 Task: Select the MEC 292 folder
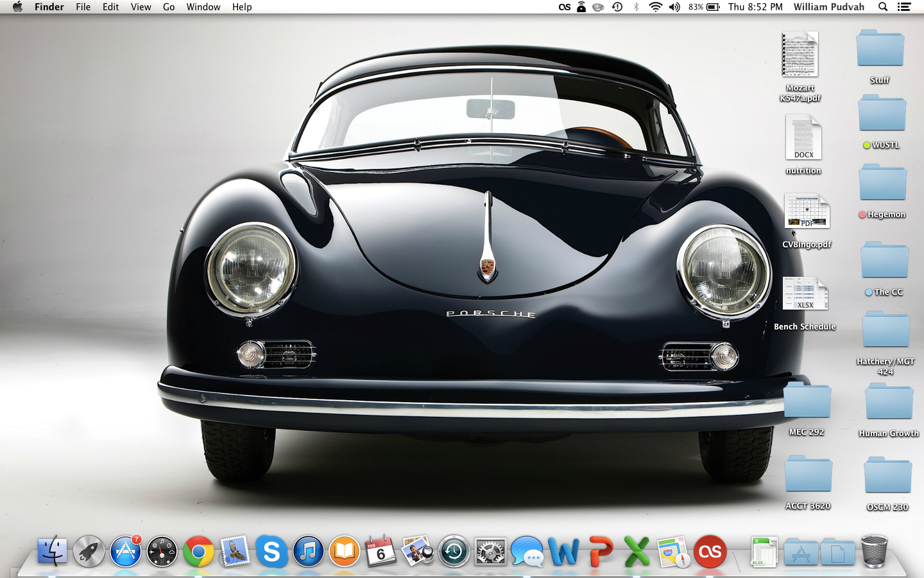807,400
